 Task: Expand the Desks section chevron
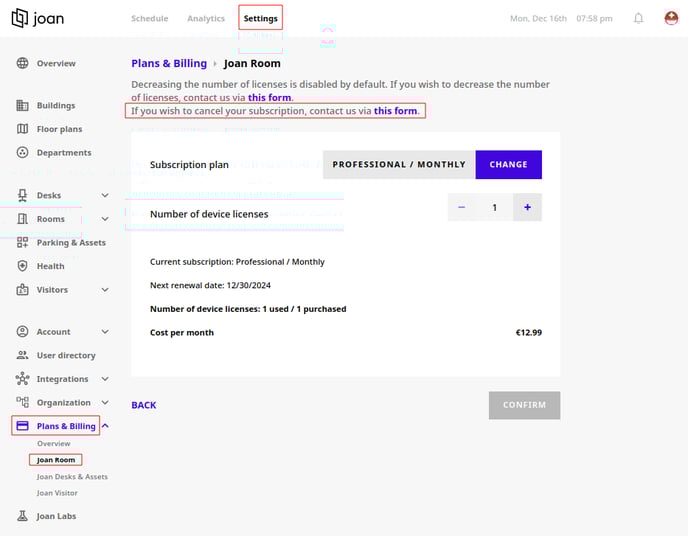105,195
